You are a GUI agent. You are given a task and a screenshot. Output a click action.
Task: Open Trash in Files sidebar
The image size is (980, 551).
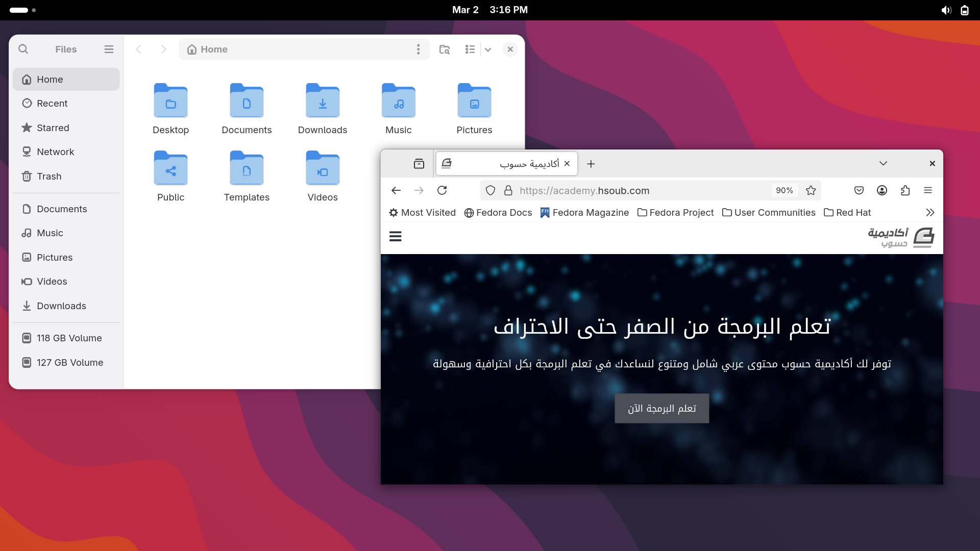49,176
